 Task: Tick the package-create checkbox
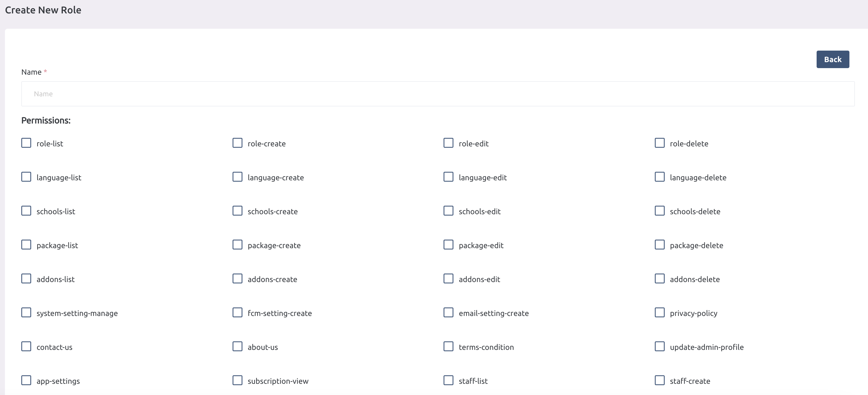tap(237, 245)
